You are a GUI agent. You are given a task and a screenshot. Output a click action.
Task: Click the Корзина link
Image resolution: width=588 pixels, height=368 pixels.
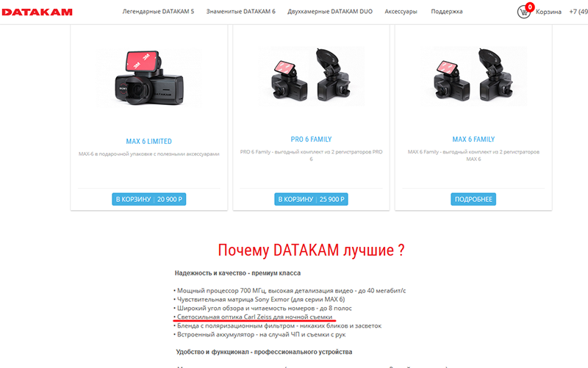pos(548,12)
